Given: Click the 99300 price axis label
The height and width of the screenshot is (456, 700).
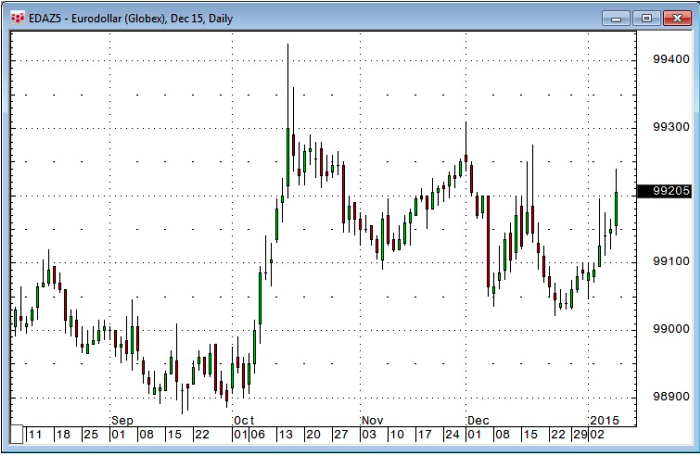Looking at the screenshot, I should point(669,128).
